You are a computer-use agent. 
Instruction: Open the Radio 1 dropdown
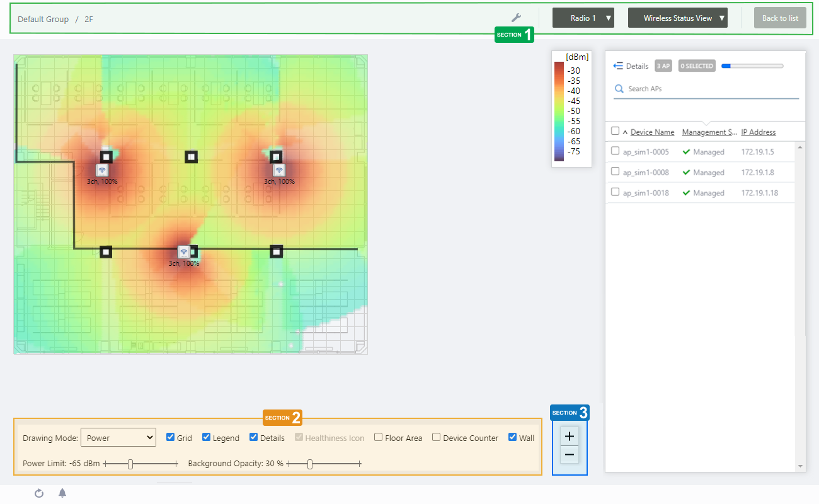tap(583, 18)
